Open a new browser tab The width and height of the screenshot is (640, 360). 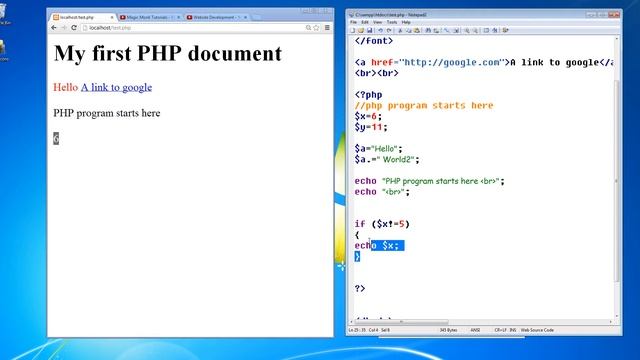pyautogui.click(x=256, y=18)
